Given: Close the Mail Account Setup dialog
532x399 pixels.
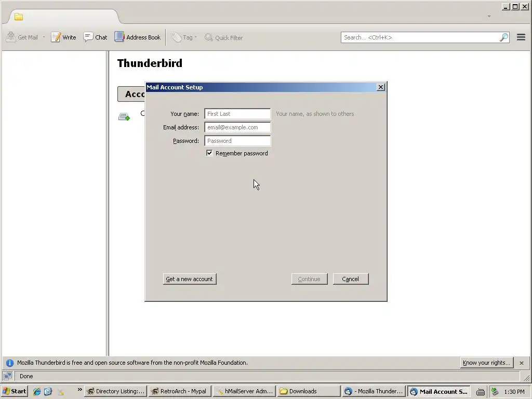Looking at the screenshot, I should click(x=381, y=87).
